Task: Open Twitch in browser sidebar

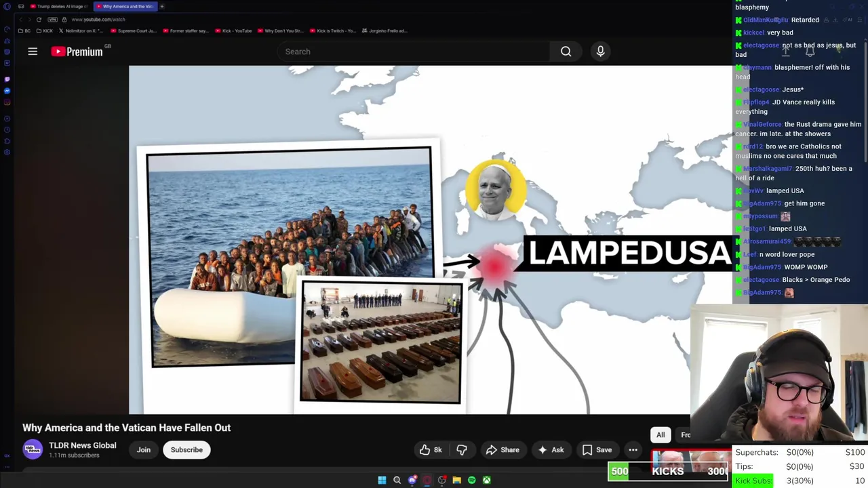Action: tap(7, 79)
